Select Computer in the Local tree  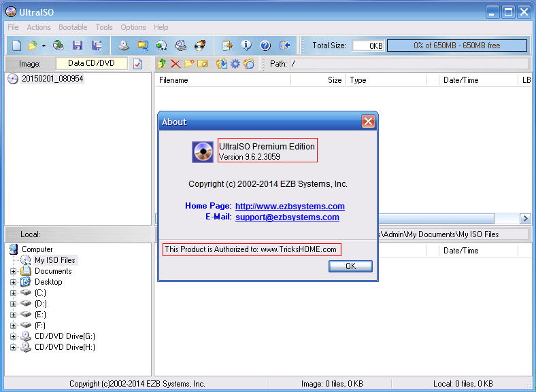[x=37, y=249]
